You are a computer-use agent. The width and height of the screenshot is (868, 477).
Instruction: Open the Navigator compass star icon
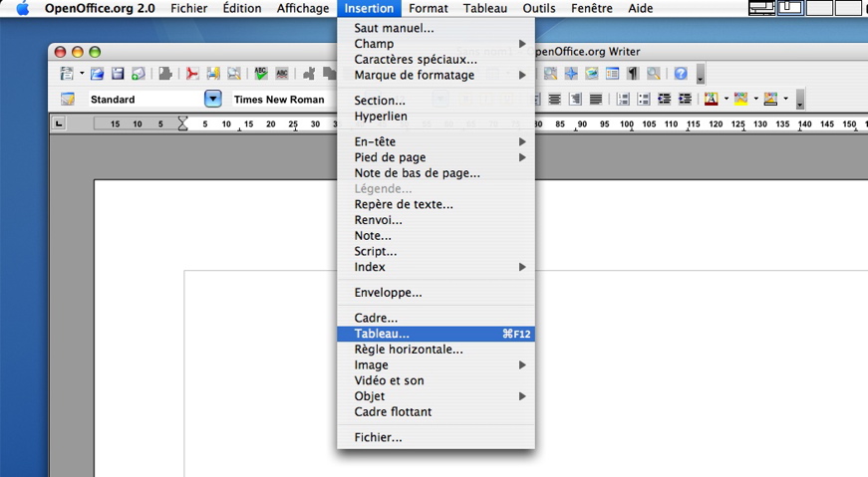[x=571, y=73]
